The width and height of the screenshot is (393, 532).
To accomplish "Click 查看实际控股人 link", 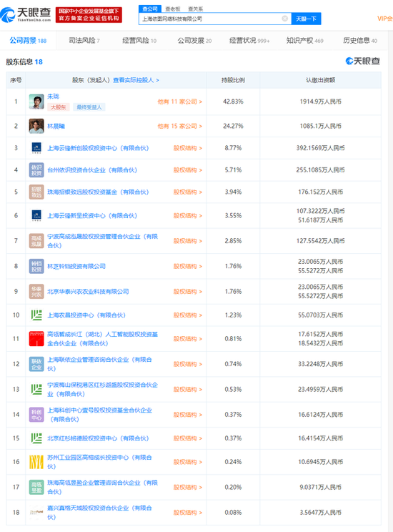I will coord(136,80).
